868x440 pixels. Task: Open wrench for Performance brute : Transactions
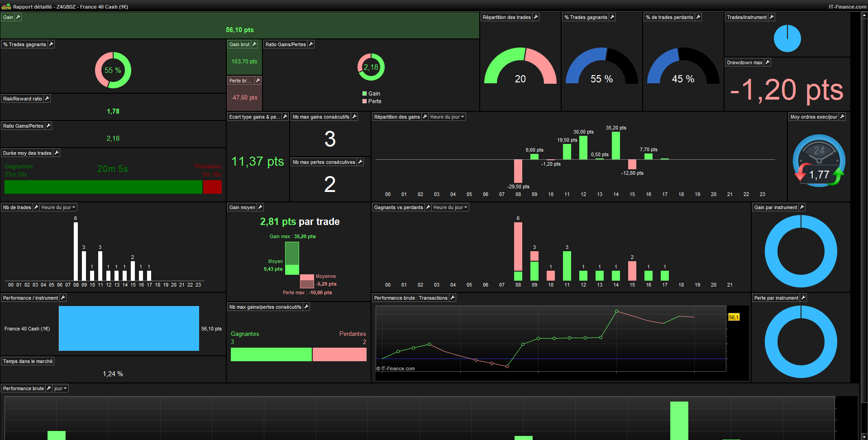point(453,298)
